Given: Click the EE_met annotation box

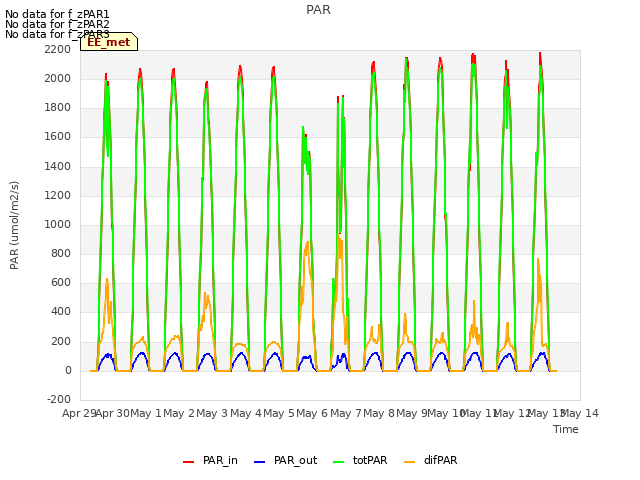Looking at the screenshot, I should tap(109, 42).
